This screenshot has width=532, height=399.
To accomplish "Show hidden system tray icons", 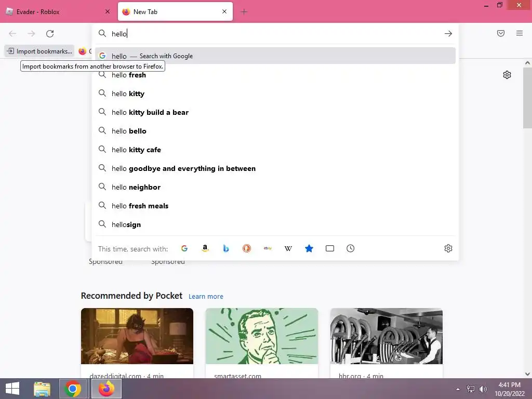I will pos(458,389).
